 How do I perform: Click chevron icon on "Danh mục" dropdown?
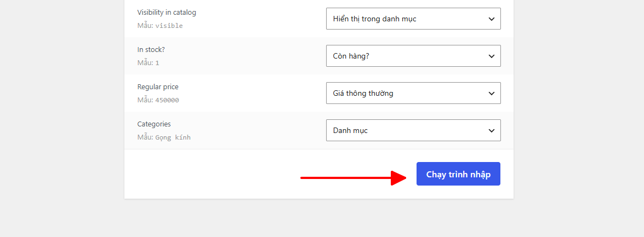coord(492,131)
